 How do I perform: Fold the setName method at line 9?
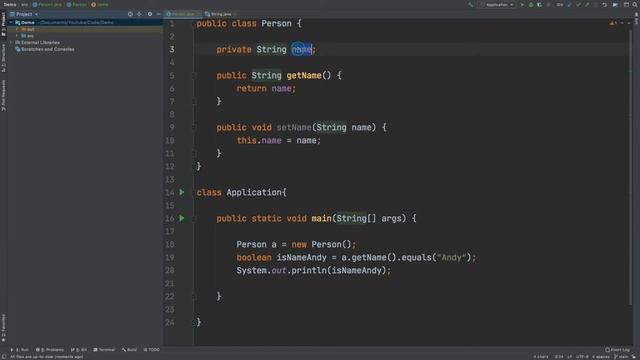coord(195,127)
